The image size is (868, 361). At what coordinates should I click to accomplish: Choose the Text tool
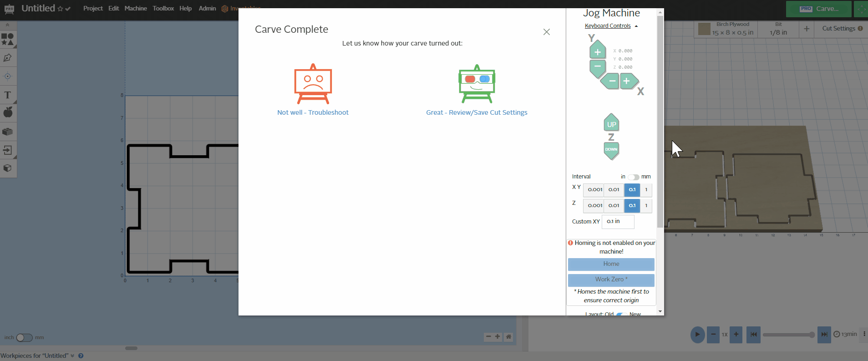tap(8, 95)
